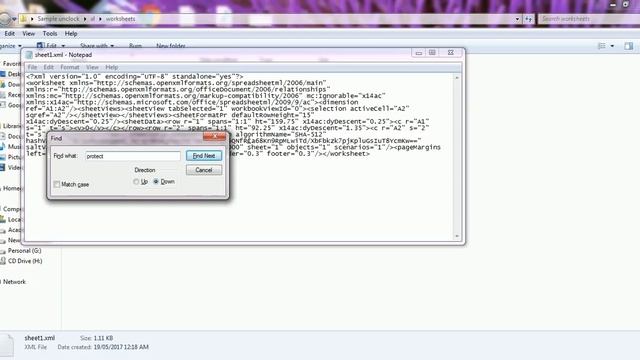
Task: Open change view options dropdown arrow
Action: tap(612, 46)
